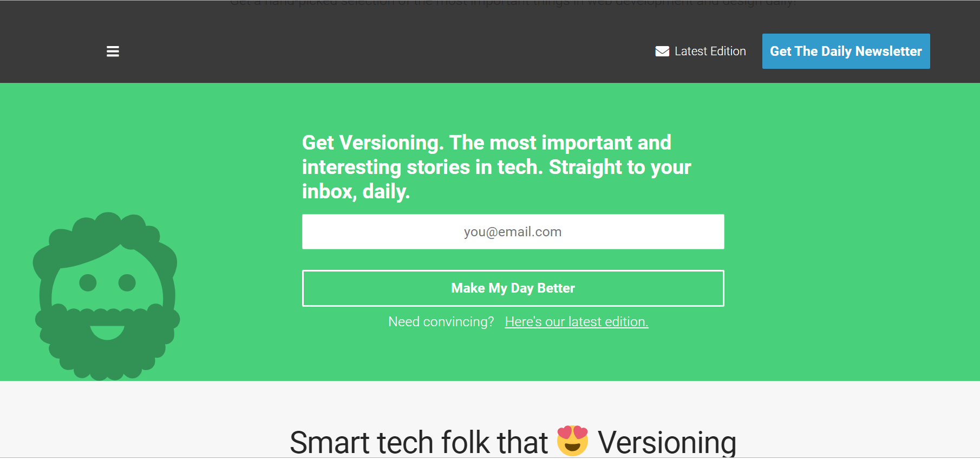Open the Latest Edition header link
This screenshot has height=459, width=980.
tap(710, 51)
